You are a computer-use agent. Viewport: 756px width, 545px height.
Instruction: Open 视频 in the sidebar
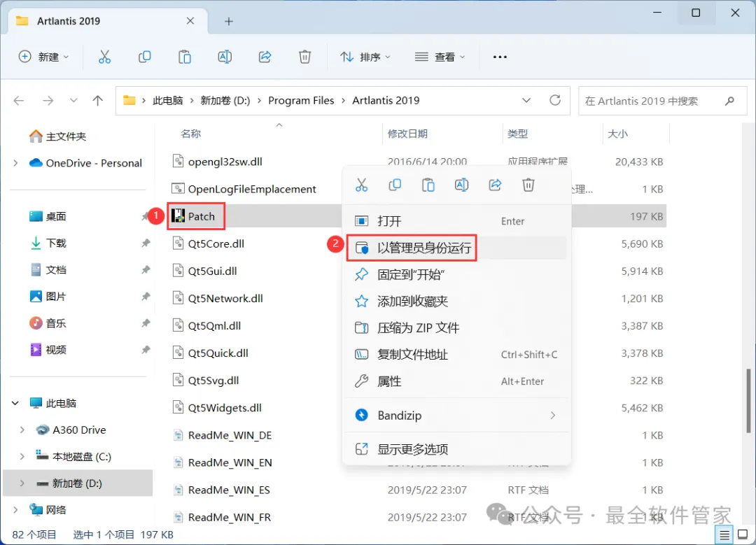click(48, 349)
